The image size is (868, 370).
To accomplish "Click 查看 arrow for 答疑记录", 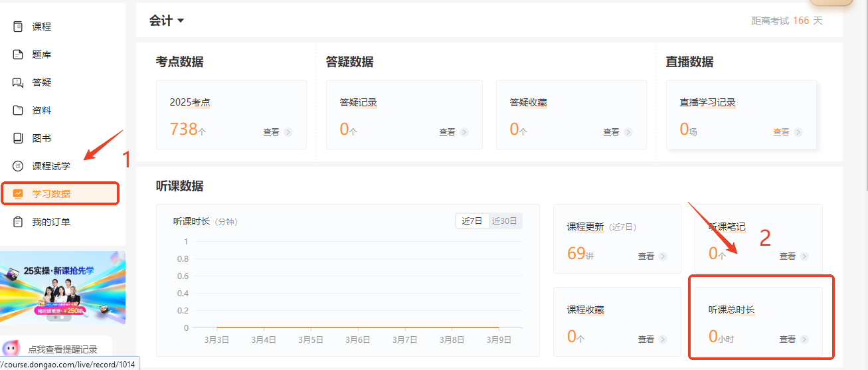I will [464, 132].
